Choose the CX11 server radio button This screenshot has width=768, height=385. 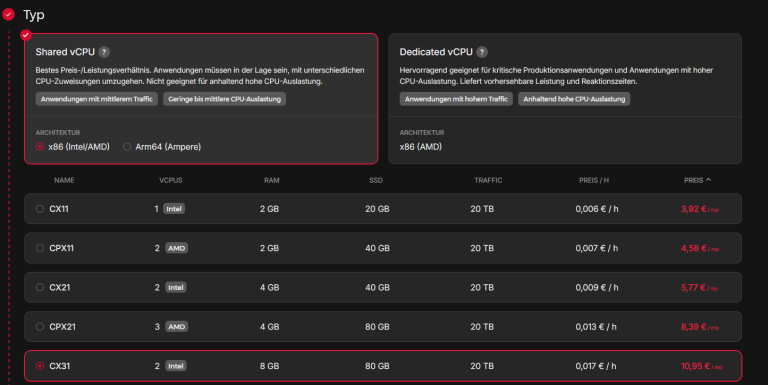tap(40, 209)
